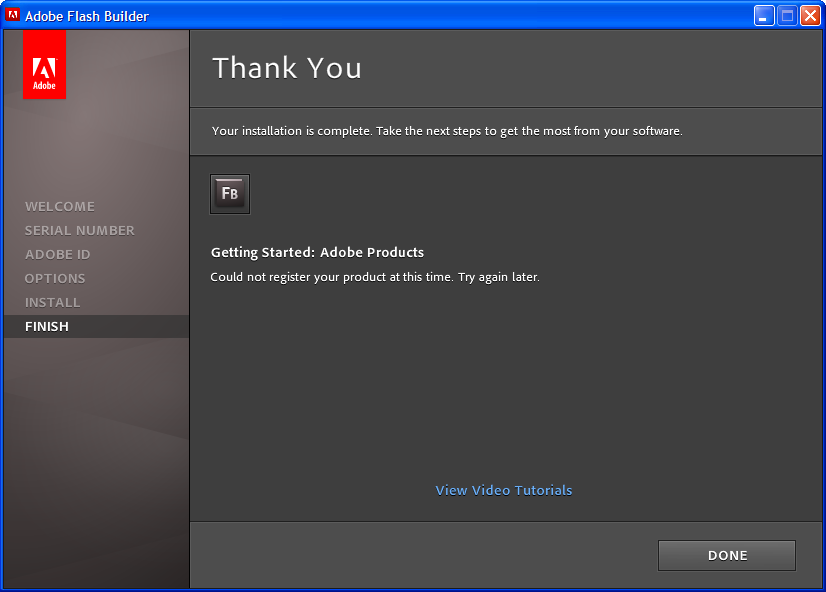This screenshot has width=826, height=592.
Task: Click the 'Adobe Flash Builder' window title
Action: click(87, 16)
